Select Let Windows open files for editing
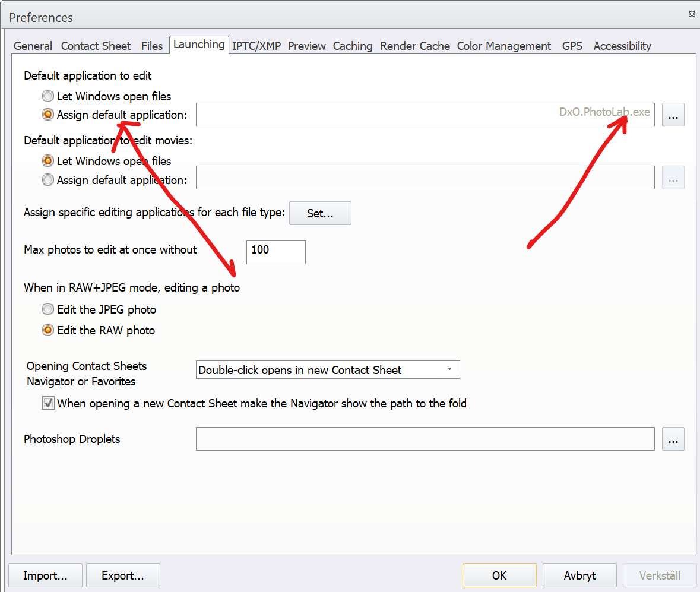 click(47, 96)
